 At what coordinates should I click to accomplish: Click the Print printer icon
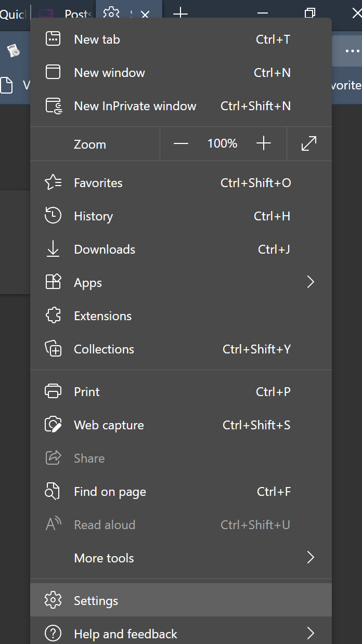pyautogui.click(x=53, y=391)
